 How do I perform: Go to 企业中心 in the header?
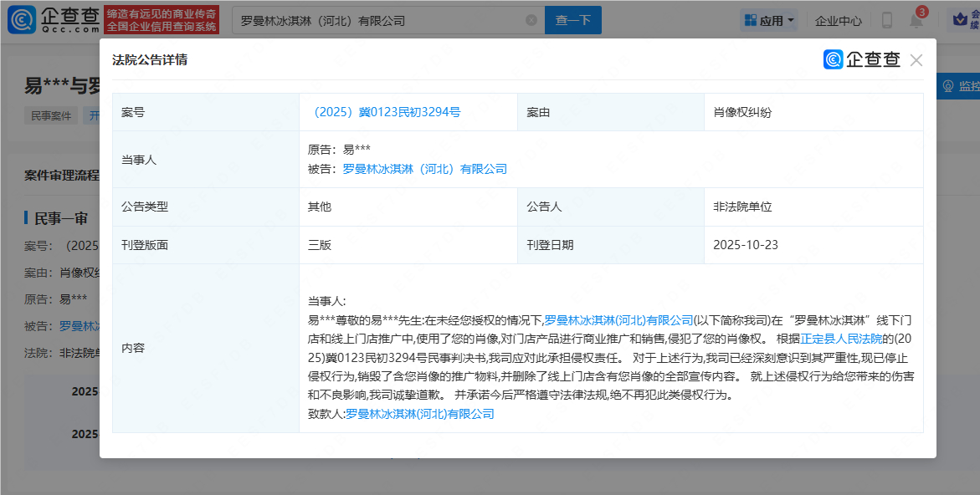pyautogui.click(x=838, y=21)
